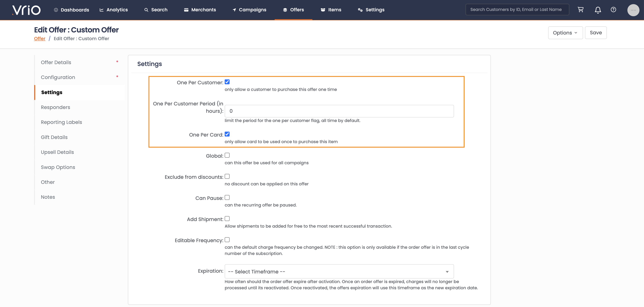Uncheck the One Per Customer checkbox
644x307 pixels.
(227, 82)
